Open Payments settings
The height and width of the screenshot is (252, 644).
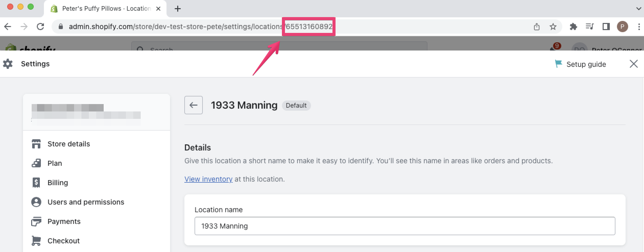coord(64,221)
